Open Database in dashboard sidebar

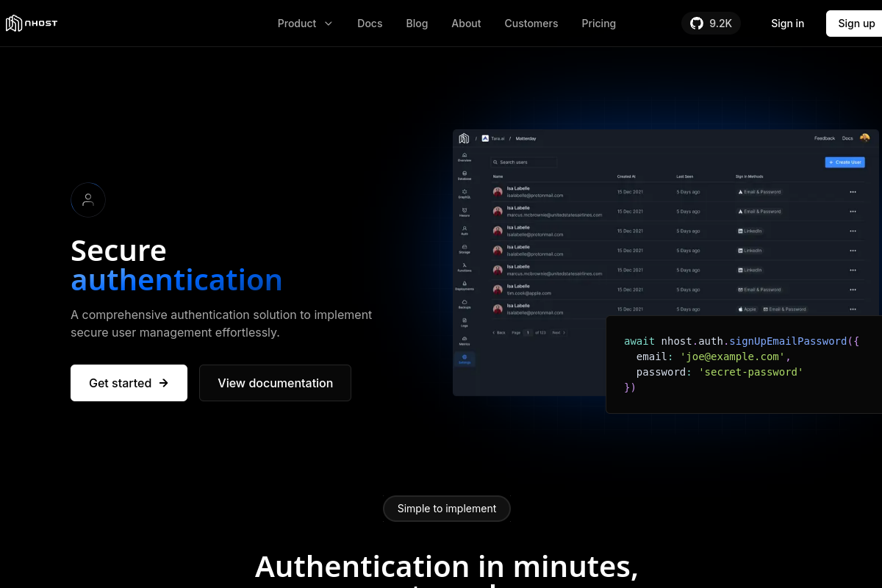(x=465, y=176)
